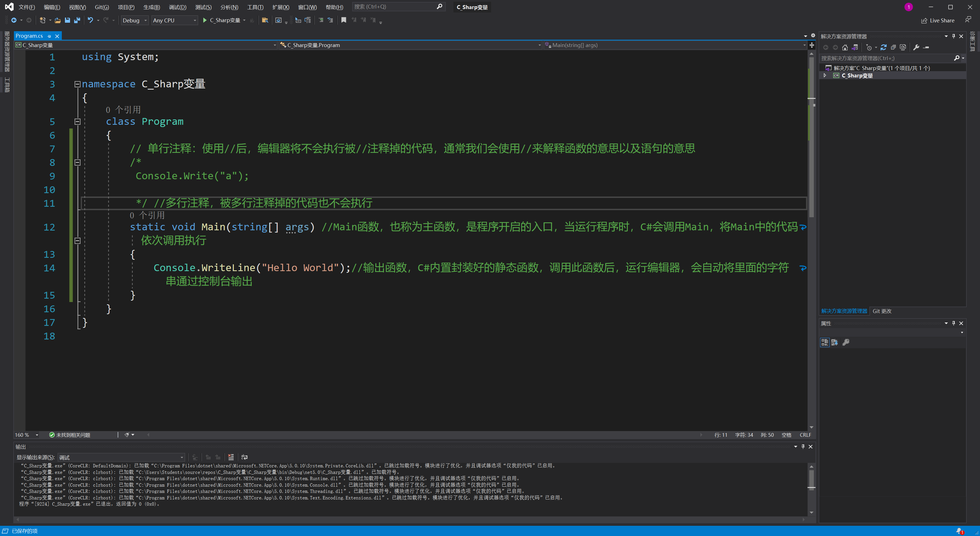Click the New Project toolbar icon
Viewport: 980px width, 536px height.
pyautogui.click(x=42, y=20)
